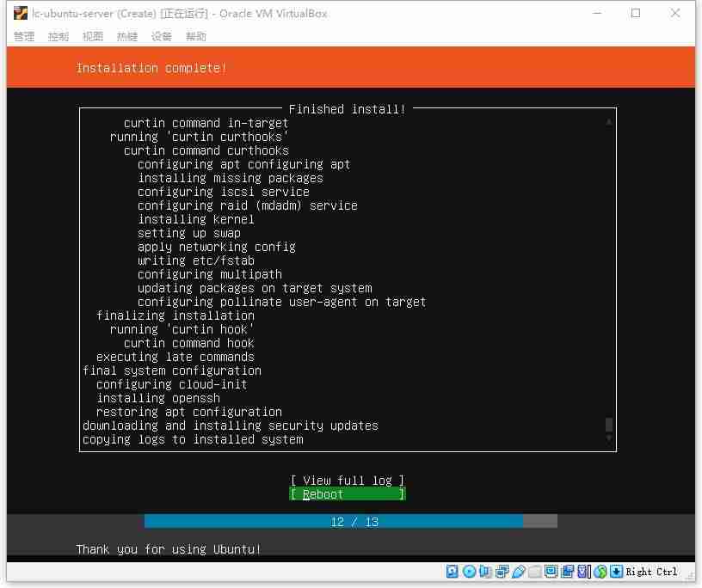Screen dimensions: 702x588
Task: Click the keyboard capture arrow icon
Action: (617, 571)
